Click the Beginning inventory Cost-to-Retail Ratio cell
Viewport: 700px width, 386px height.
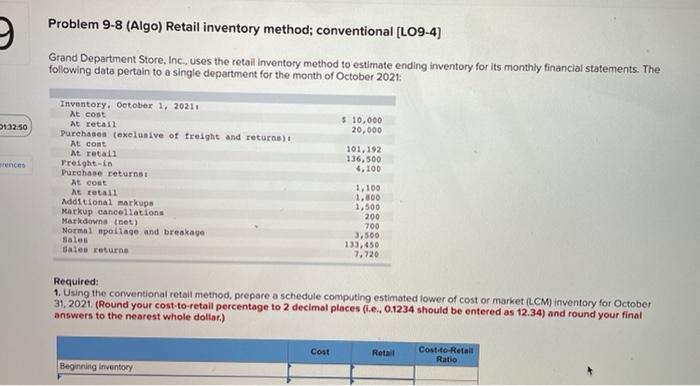(x=446, y=373)
